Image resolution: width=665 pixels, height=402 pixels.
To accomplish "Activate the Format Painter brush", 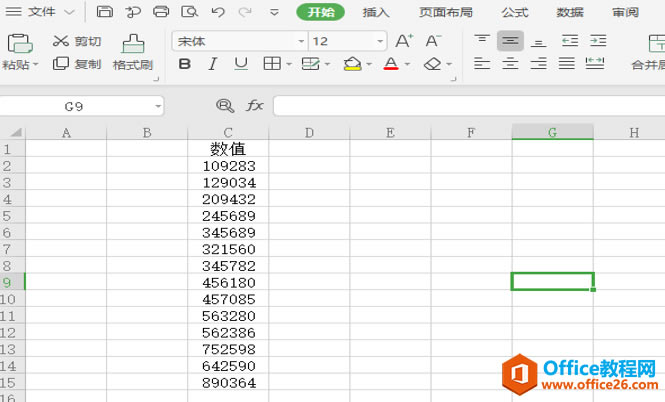I will (133, 44).
